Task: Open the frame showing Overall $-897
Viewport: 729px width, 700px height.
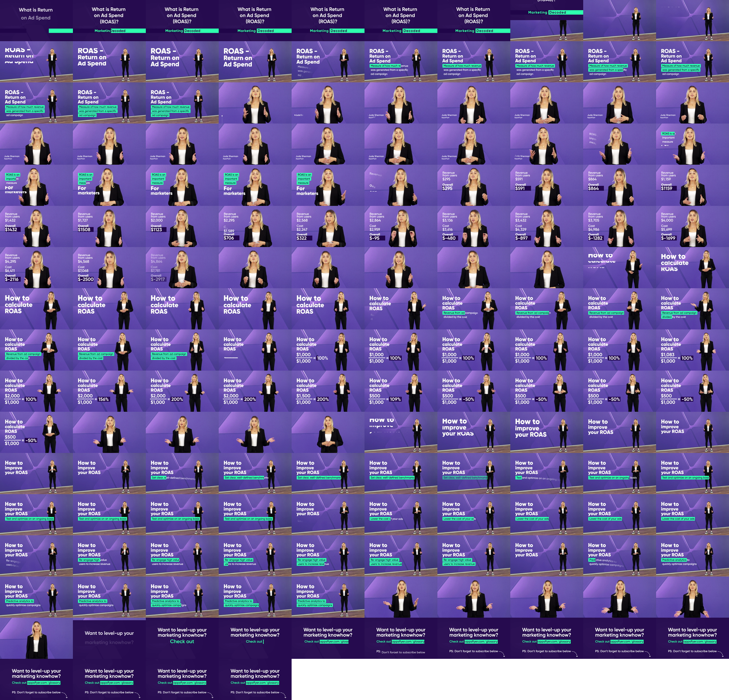Action: pyautogui.click(x=547, y=226)
